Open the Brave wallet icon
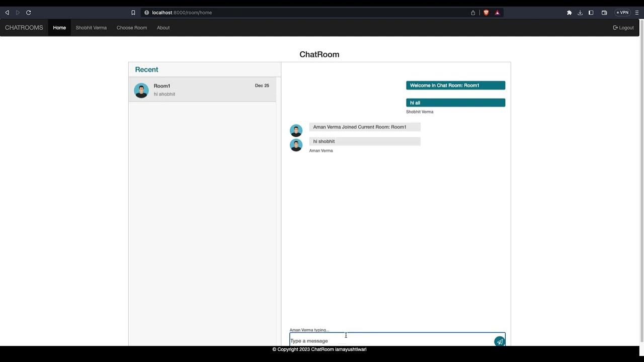 coord(604,13)
